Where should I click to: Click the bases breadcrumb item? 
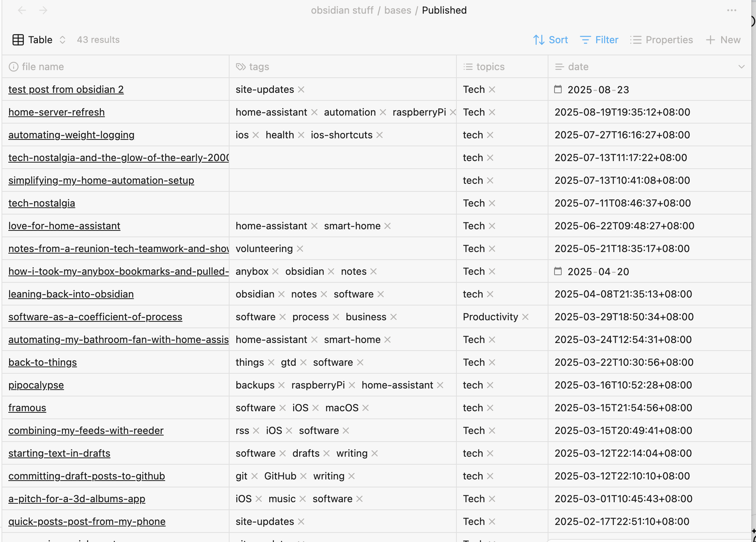(397, 10)
